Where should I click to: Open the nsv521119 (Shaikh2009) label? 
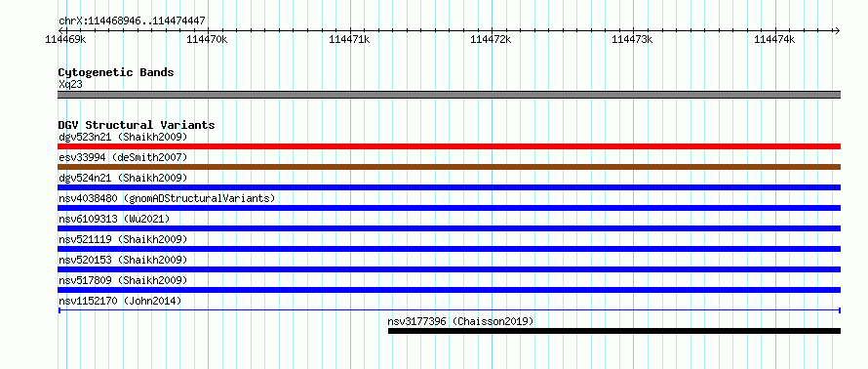[123, 239]
